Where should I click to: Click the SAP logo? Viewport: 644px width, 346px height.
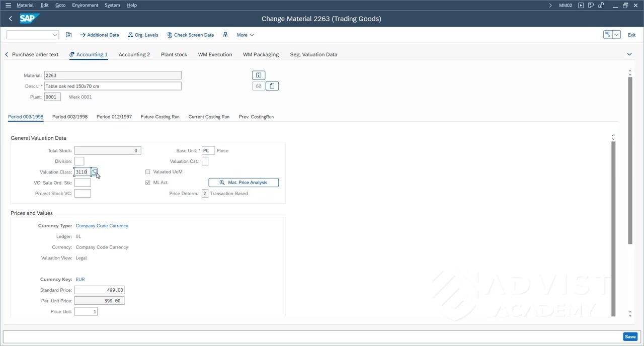point(30,19)
